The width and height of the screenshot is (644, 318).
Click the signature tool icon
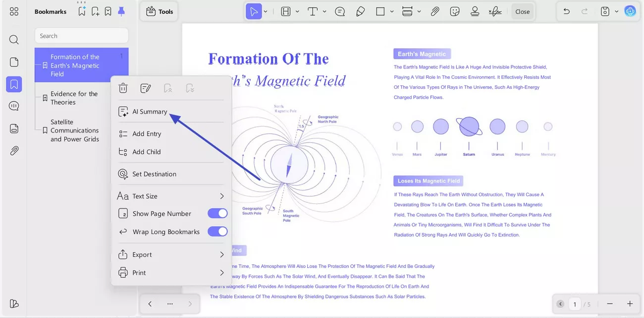495,11
